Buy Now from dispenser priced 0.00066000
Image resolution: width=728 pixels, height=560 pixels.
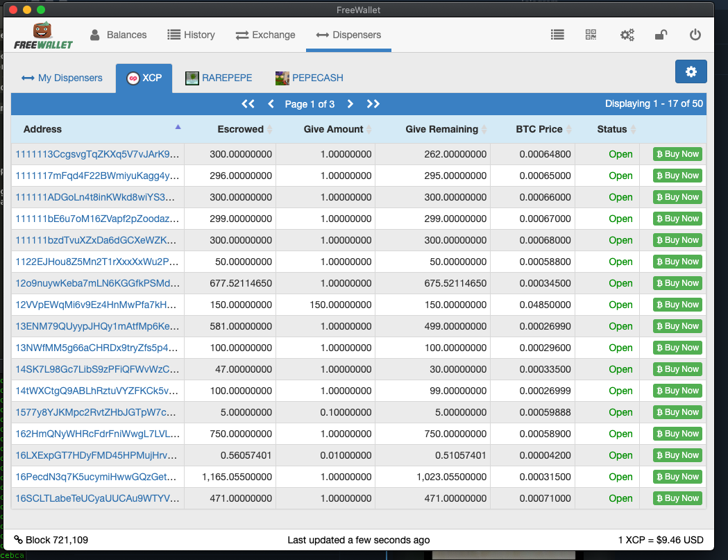(x=677, y=197)
